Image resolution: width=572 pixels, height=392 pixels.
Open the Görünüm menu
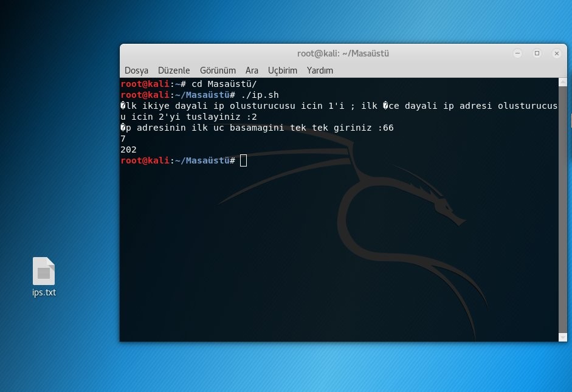point(218,70)
